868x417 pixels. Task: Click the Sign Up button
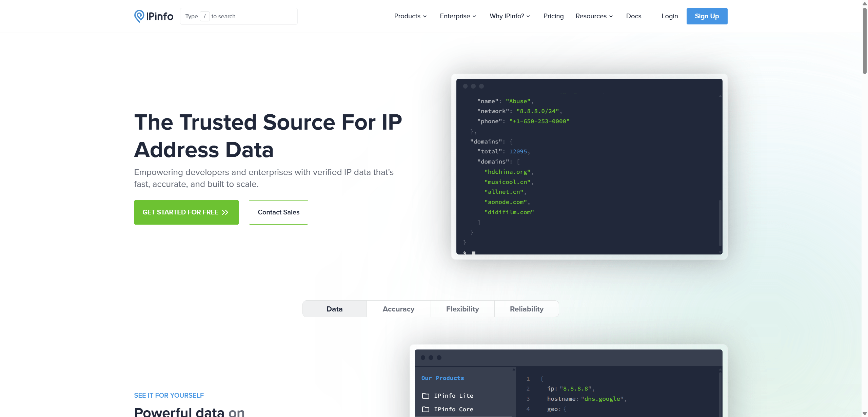click(707, 16)
